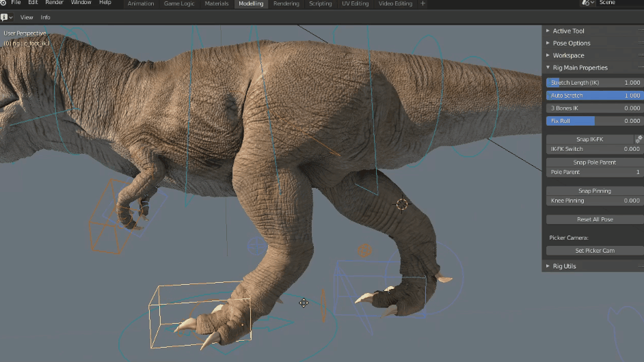
Task: Open the editor type selector icon
Action: point(7,17)
